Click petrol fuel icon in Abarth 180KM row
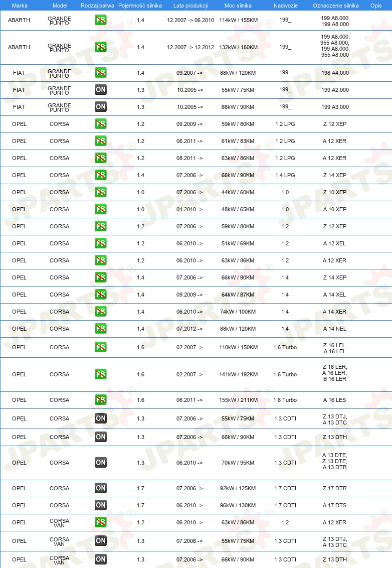 (101, 47)
